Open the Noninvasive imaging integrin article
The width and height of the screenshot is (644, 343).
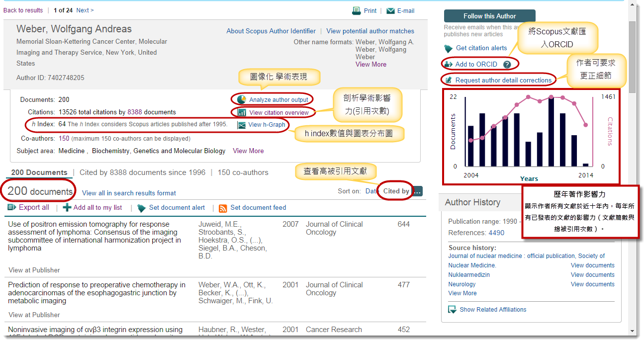click(95, 333)
